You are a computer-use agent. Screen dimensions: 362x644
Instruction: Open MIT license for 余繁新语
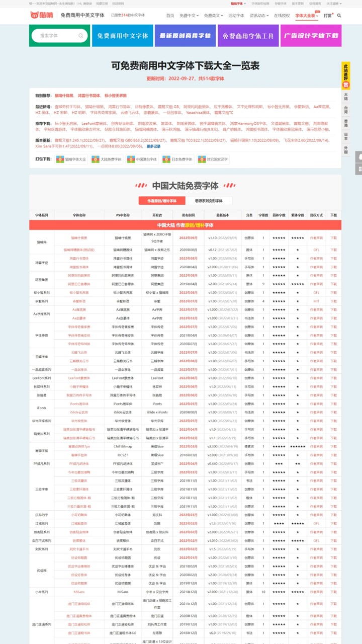tap(316, 301)
